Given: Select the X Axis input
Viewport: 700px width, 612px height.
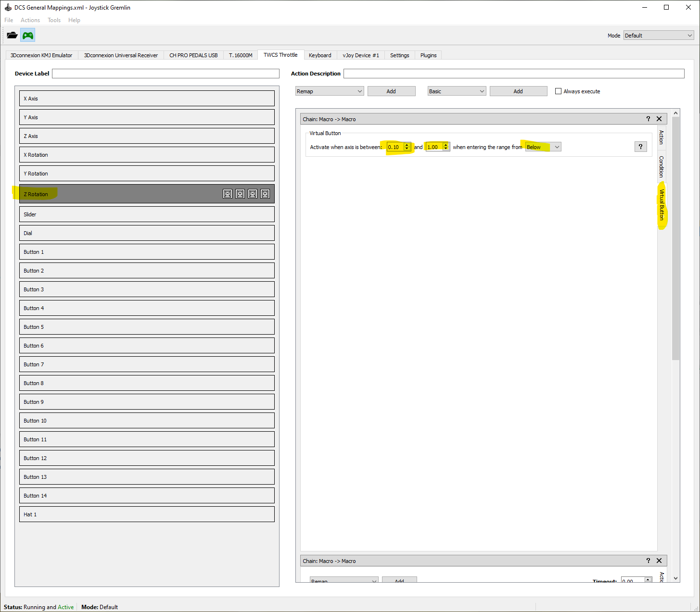Looking at the screenshot, I should tap(147, 98).
